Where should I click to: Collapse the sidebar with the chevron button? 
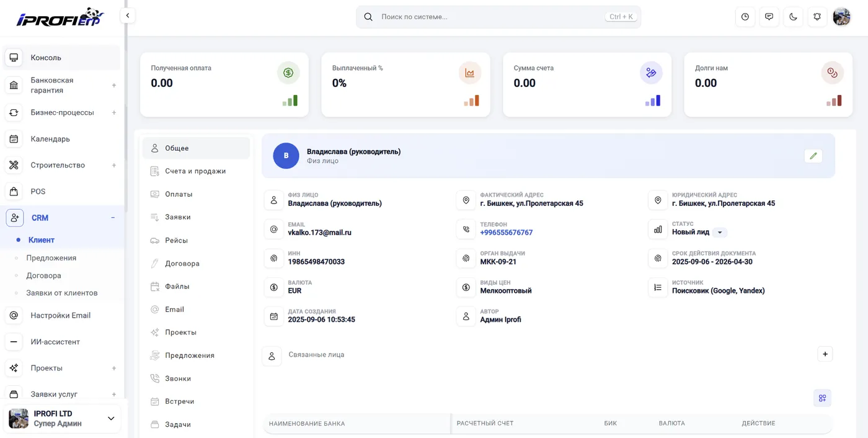point(128,16)
